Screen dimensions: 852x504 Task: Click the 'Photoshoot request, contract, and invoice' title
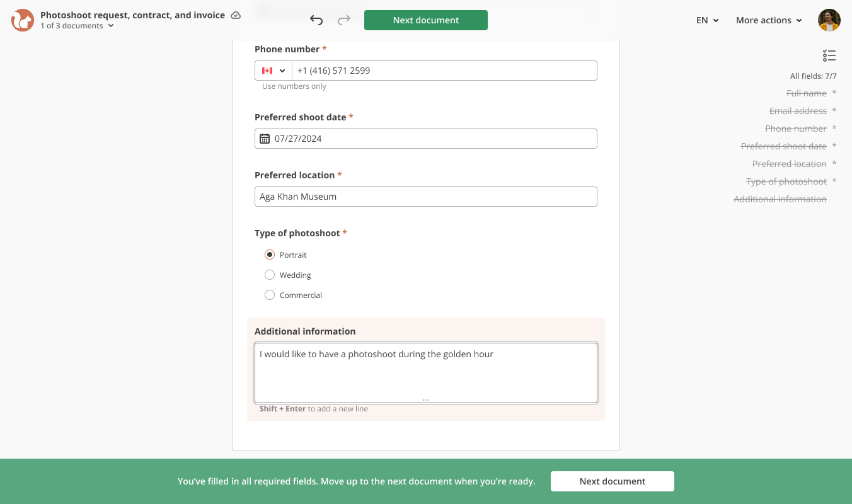[x=132, y=15]
